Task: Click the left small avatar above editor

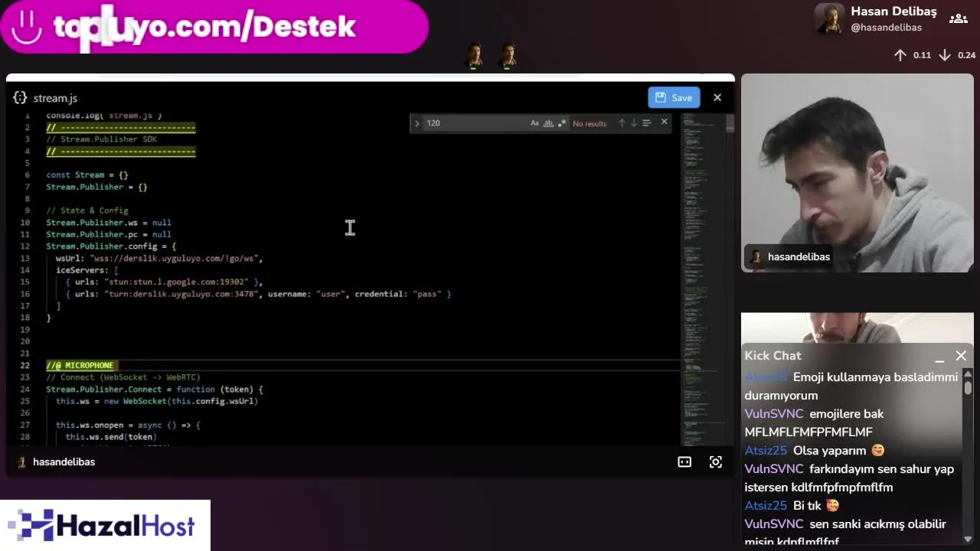Action: coord(475,56)
